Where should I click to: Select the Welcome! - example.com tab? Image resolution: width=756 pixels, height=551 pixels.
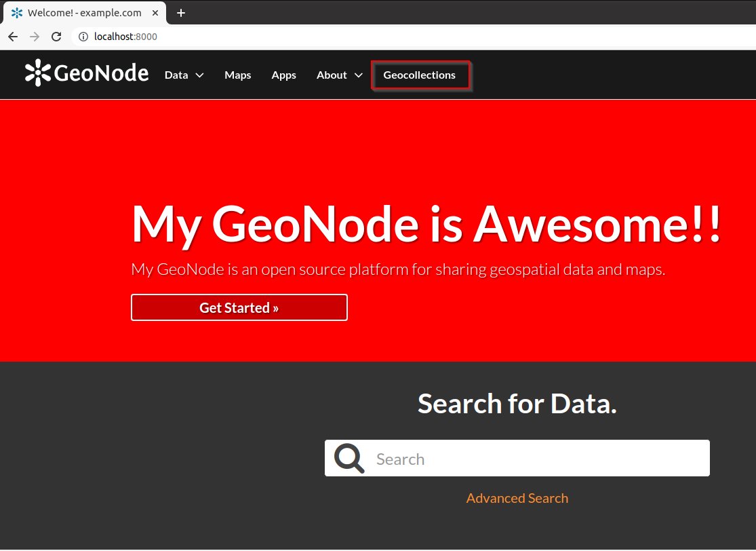point(84,13)
